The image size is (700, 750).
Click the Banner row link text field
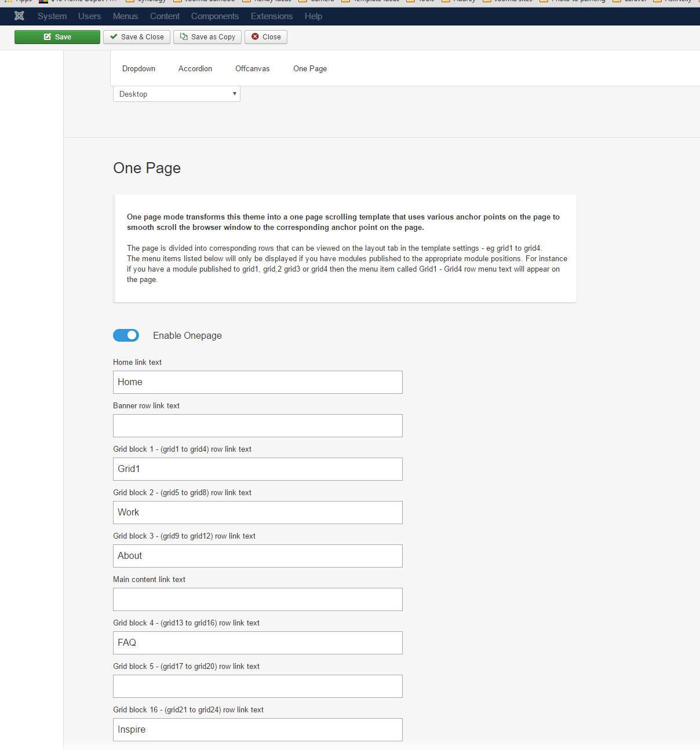click(258, 426)
